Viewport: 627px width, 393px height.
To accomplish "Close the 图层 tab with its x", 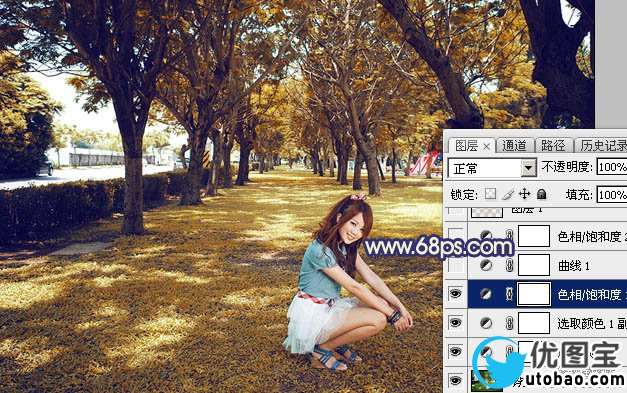I will [486, 147].
